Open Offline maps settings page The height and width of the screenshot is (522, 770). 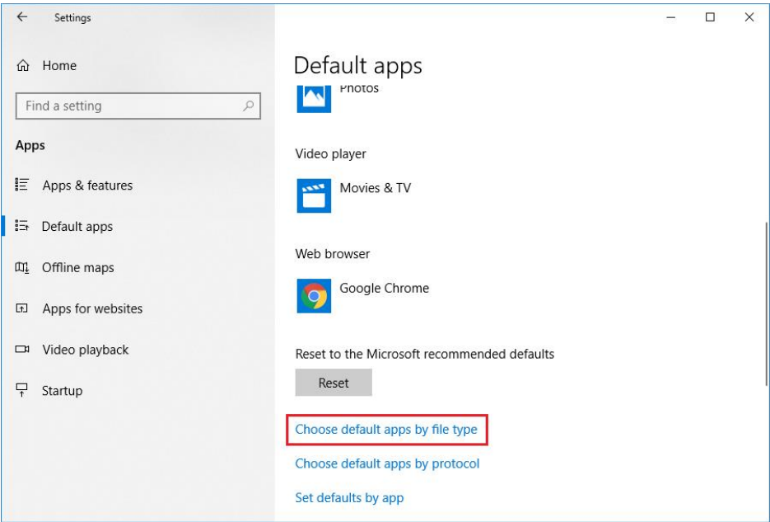point(78,268)
